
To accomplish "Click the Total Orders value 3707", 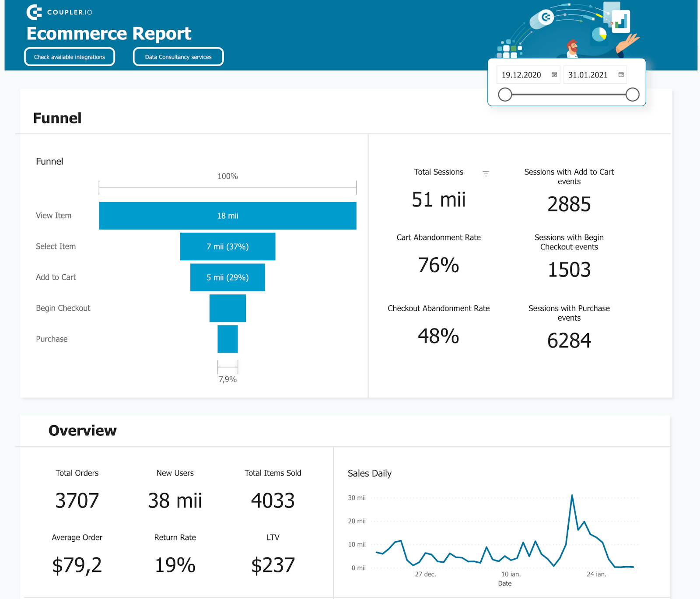I will [x=77, y=500].
